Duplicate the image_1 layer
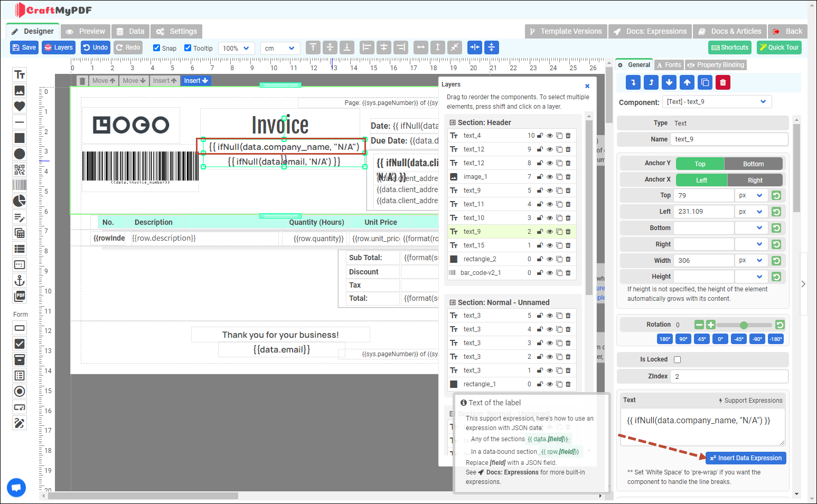This screenshot has width=817, height=504. pyautogui.click(x=559, y=177)
